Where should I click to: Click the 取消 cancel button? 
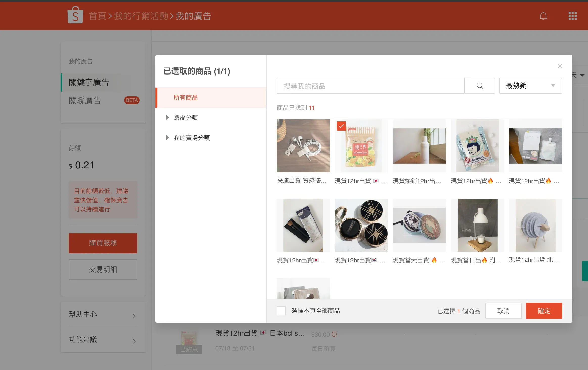503,311
